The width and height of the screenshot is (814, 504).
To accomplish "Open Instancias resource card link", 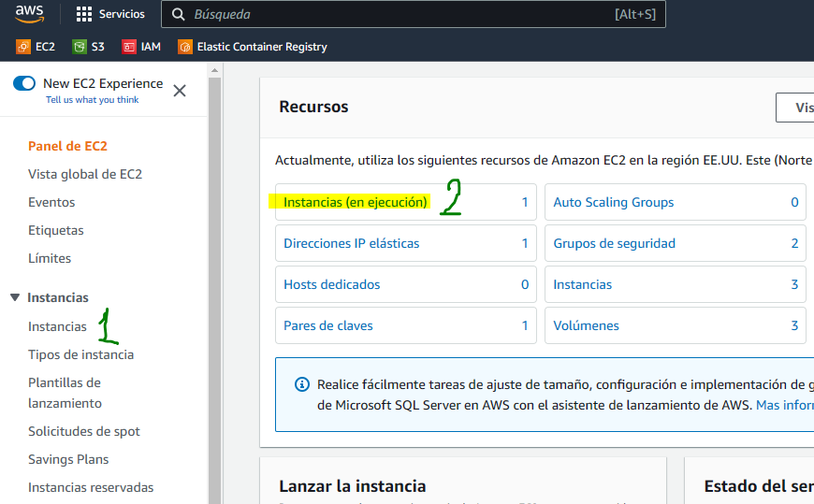I will click(583, 284).
